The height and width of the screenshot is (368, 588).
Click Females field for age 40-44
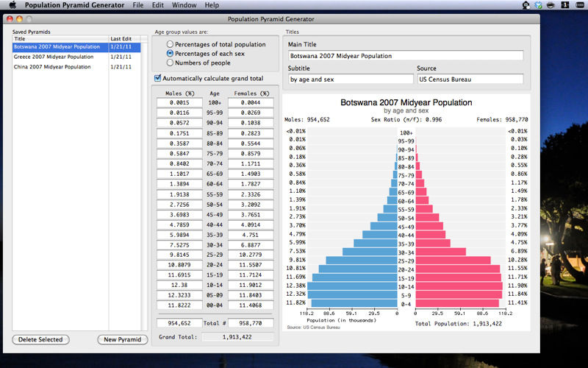point(251,225)
